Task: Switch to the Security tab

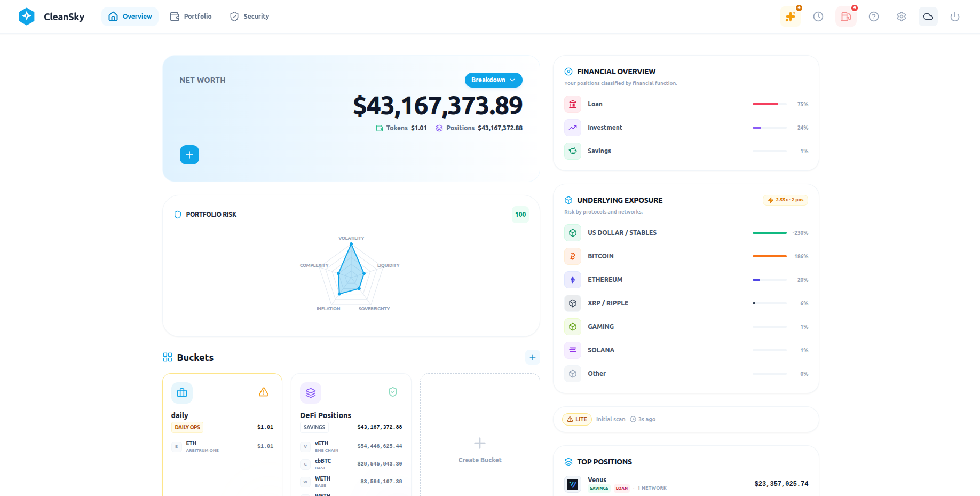Action: pos(249,16)
